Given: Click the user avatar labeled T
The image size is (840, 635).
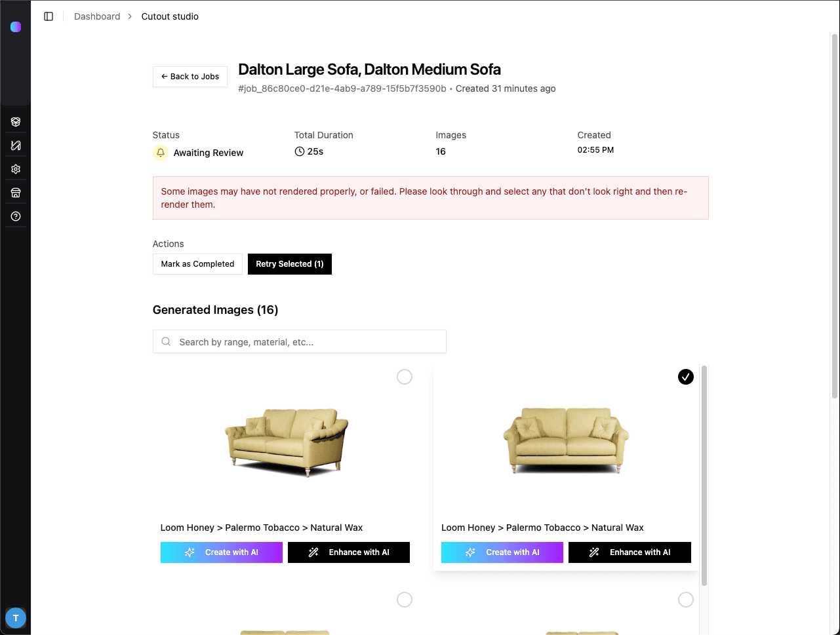Looking at the screenshot, I should pos(16,617).
